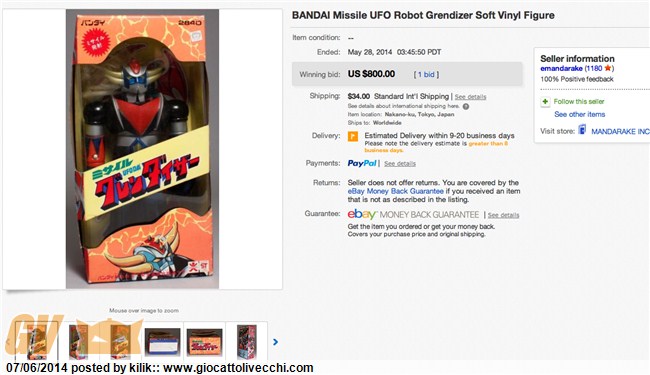650x375 pixels.
Task: Open eBay Money Back Guarantee text link
Action: 395,191
